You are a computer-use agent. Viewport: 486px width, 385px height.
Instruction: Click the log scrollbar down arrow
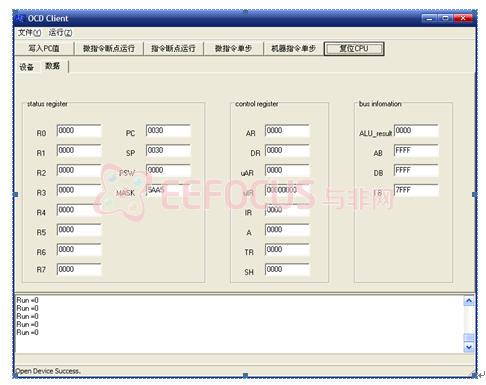469,347
